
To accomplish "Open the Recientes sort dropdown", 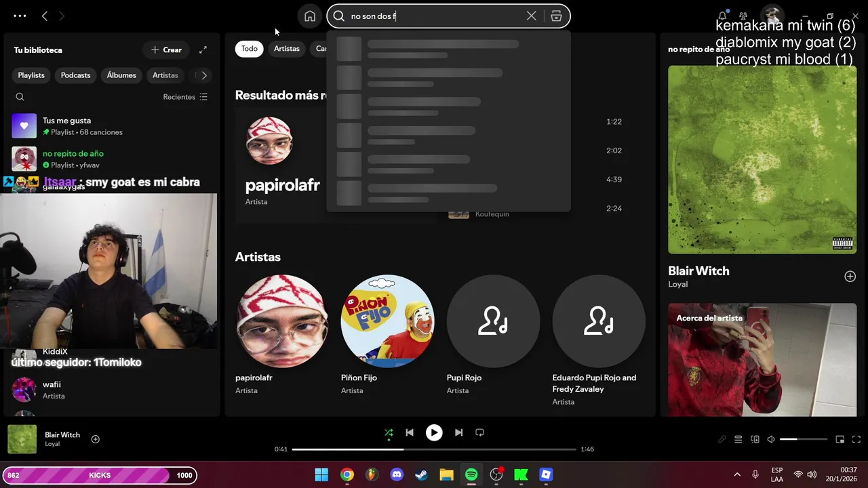I will tap(185, 97).
